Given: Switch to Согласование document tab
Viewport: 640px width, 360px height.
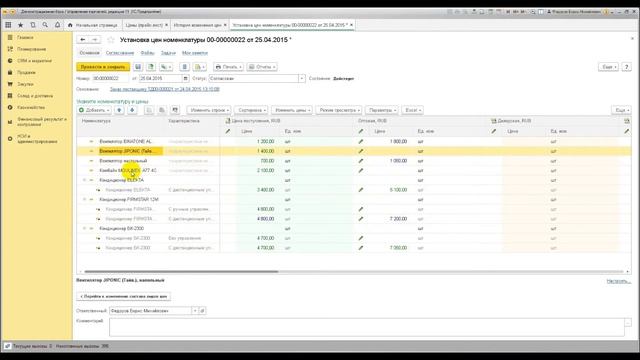Looking at the screenshot, I should point(120,53).
